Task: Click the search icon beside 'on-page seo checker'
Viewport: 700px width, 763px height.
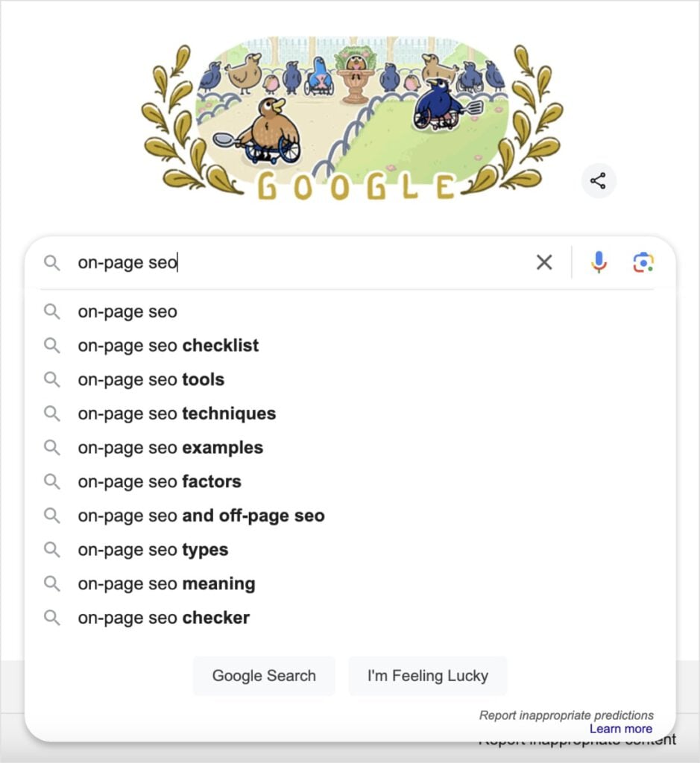Action: 52,617
